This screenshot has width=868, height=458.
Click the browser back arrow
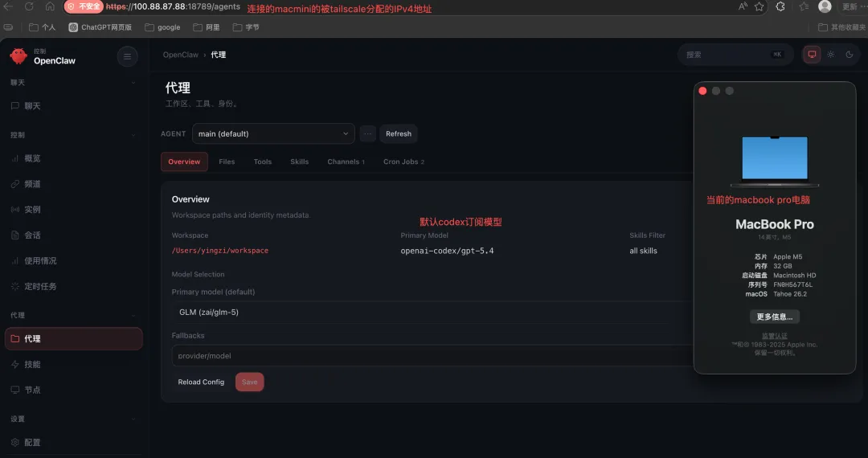click(9, 6)
